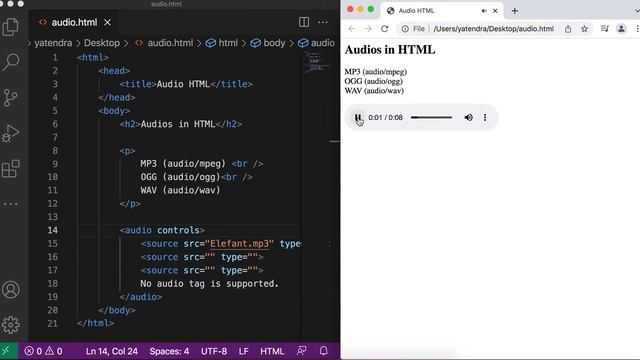Click MP3 (audio/mpeg) text on page

[376, 72]
